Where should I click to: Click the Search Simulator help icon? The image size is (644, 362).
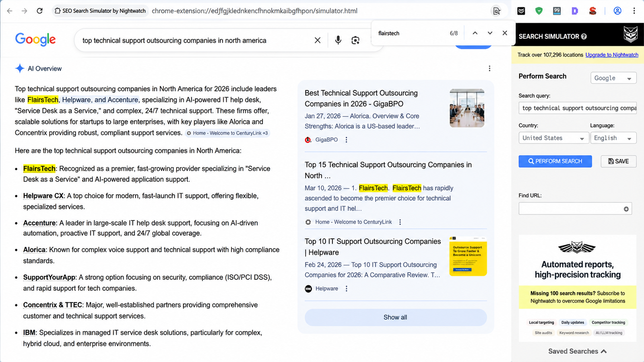pos(584,36)
